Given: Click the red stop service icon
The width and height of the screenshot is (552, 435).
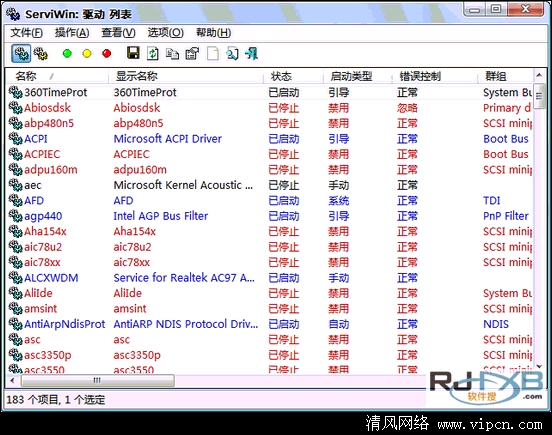Looking at the screenshot, I should pyautogui.click(x=106, y=53).
